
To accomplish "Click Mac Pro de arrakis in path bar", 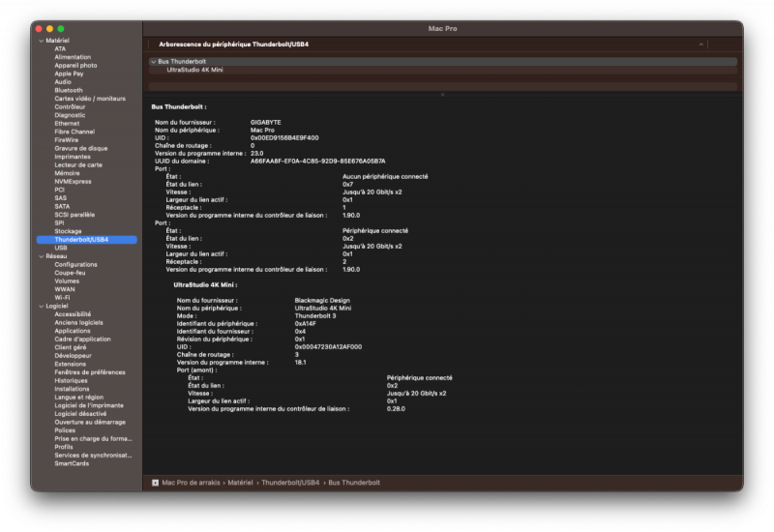I will click(191, 483).
